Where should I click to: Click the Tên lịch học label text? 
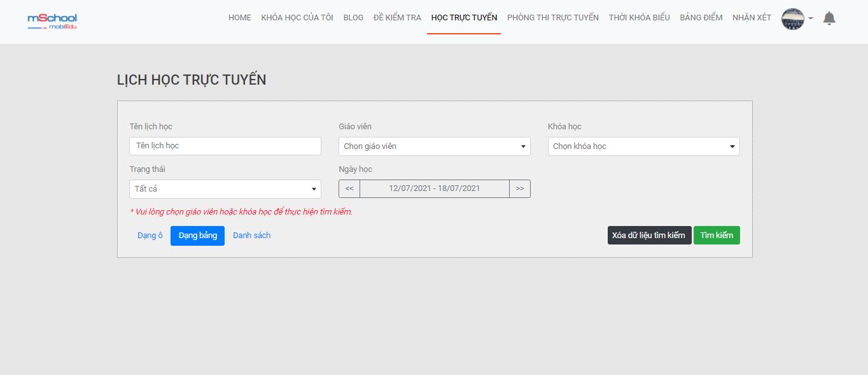(x=151, y=127)
